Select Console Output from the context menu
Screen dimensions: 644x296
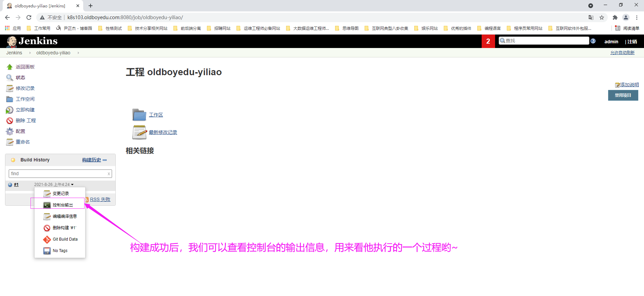coord(62,205)
